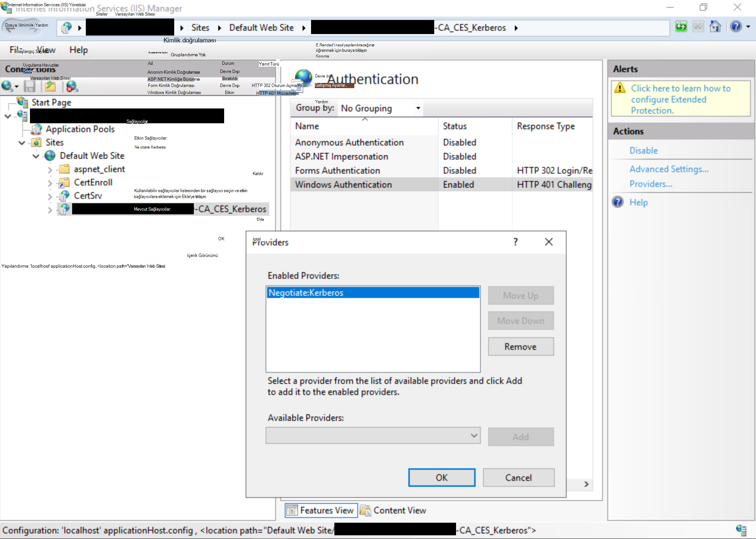Select the Anonymous Authentication row
Viewport: 756px width, 539px height.
point(442,143)
